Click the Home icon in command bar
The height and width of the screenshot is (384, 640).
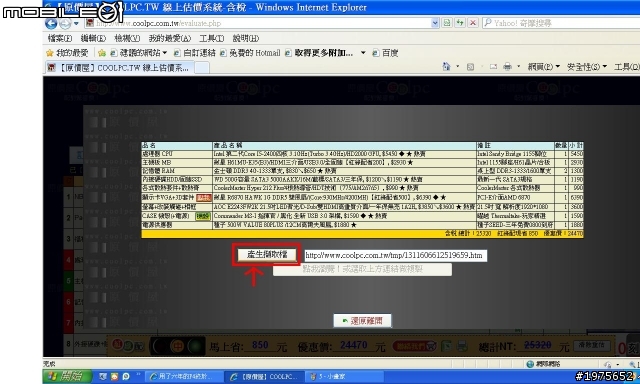tap(446, 67)
